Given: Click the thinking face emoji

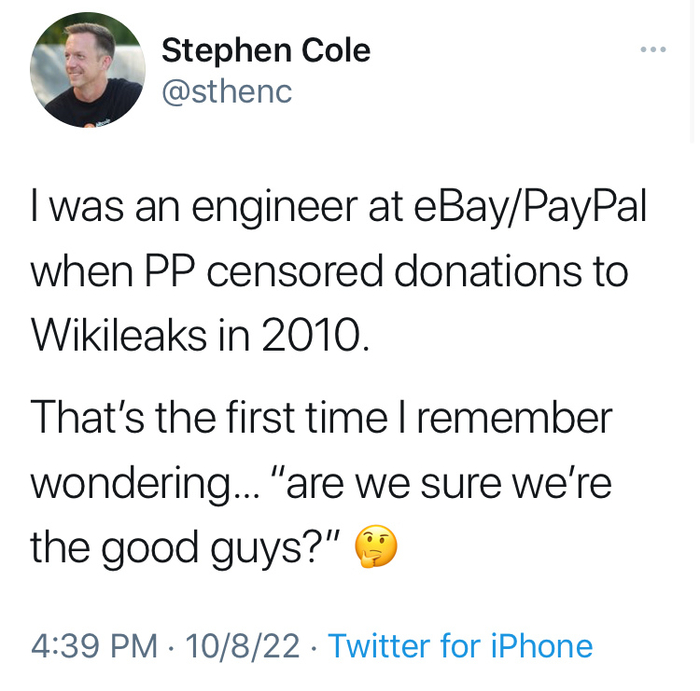Looking at the screenshot, I should [377, 546].
